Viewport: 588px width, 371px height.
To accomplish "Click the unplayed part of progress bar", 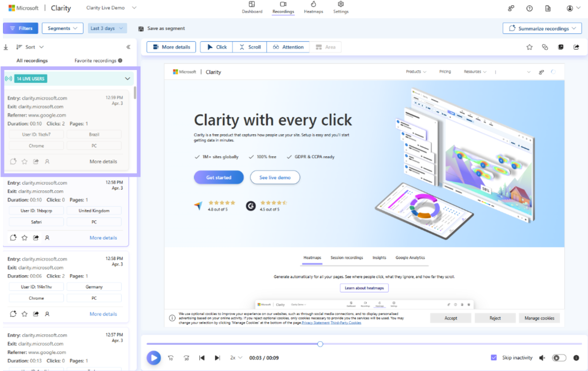I will 452,344.
